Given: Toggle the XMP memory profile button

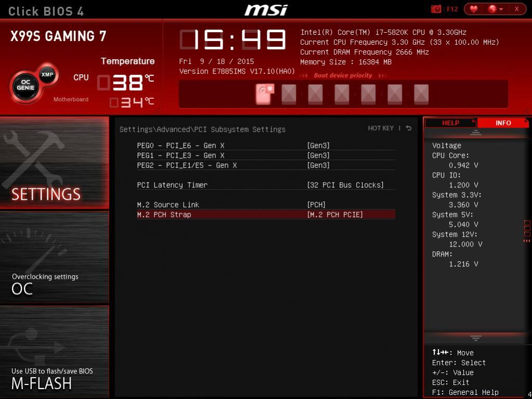Looking at the screenshot, I should [x=47, y=74].
